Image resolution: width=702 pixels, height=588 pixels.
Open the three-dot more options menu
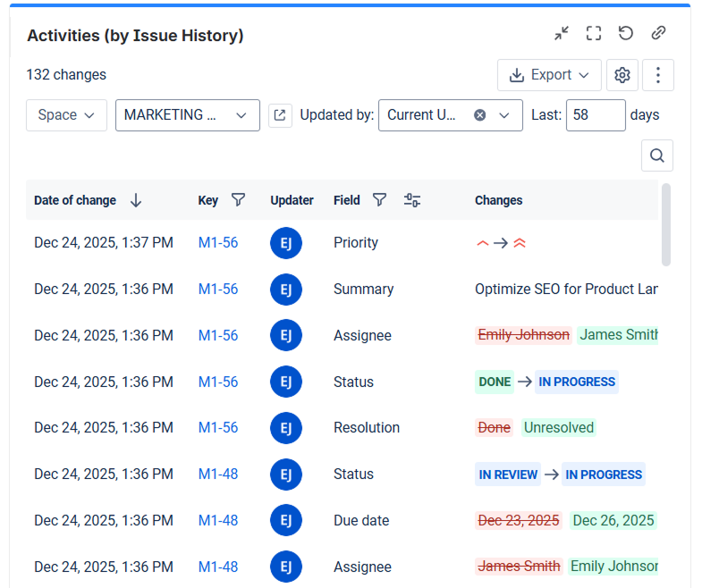coord(658,75)
